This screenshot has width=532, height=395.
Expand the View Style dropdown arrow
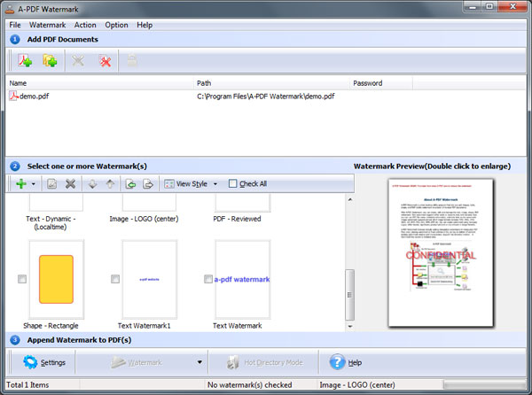coord(215,184)
